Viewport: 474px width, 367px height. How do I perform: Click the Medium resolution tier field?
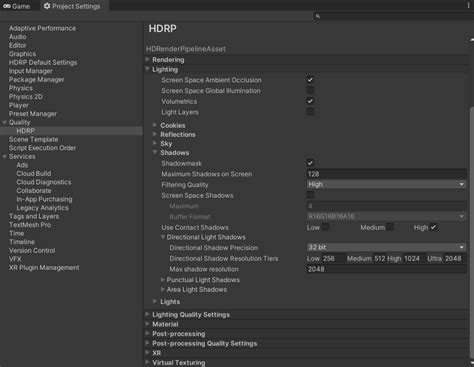click(x=379, y=258)
